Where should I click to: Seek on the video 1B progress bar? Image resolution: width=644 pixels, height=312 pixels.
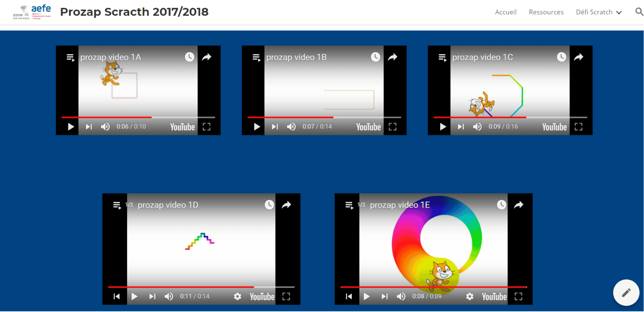coord(324,117)
